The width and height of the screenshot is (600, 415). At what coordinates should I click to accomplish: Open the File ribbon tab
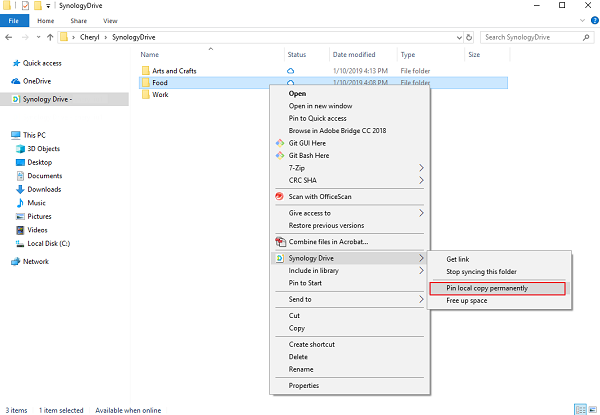pyautogui.click(x=16, y=20)
